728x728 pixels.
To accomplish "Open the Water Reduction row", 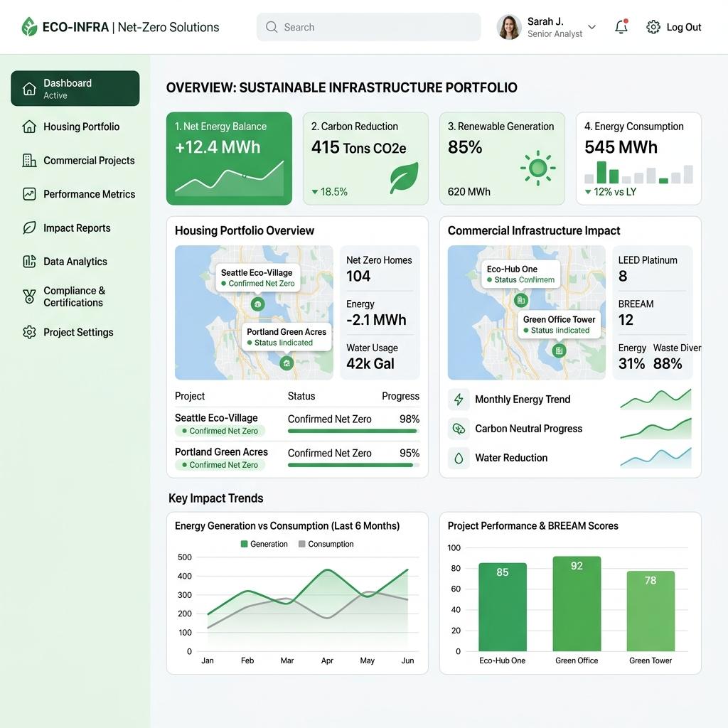I will pos(570,458).
